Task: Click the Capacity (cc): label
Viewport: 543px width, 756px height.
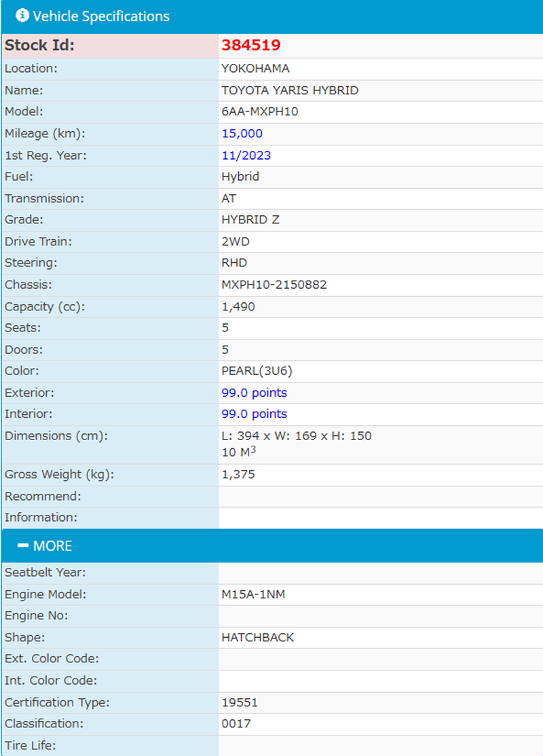Action: (x=45, y=306)
